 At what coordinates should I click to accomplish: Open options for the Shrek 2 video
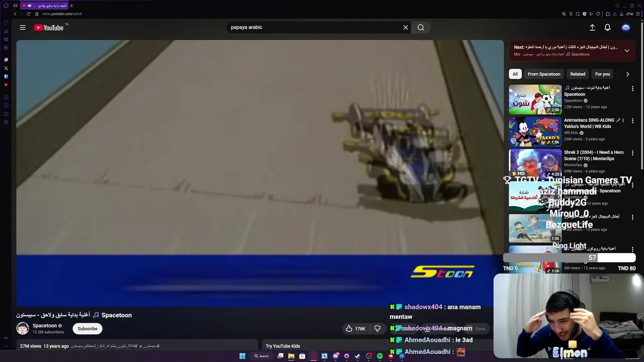(x=632, y=153)
